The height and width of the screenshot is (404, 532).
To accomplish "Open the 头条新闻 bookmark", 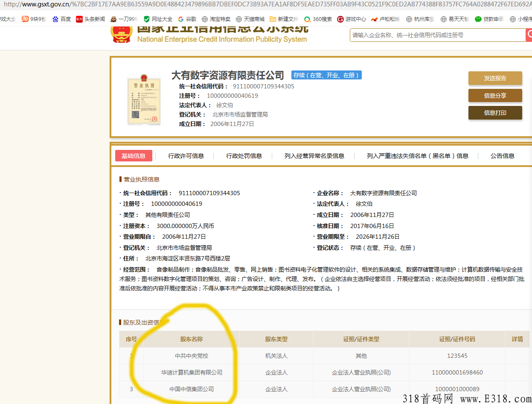I will pyautogui.click(x=90, y=19).
